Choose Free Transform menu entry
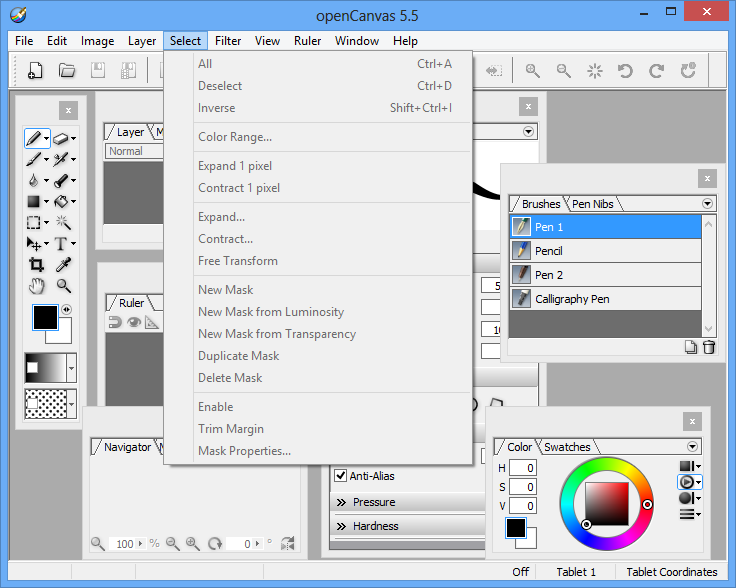 point(332,261)
